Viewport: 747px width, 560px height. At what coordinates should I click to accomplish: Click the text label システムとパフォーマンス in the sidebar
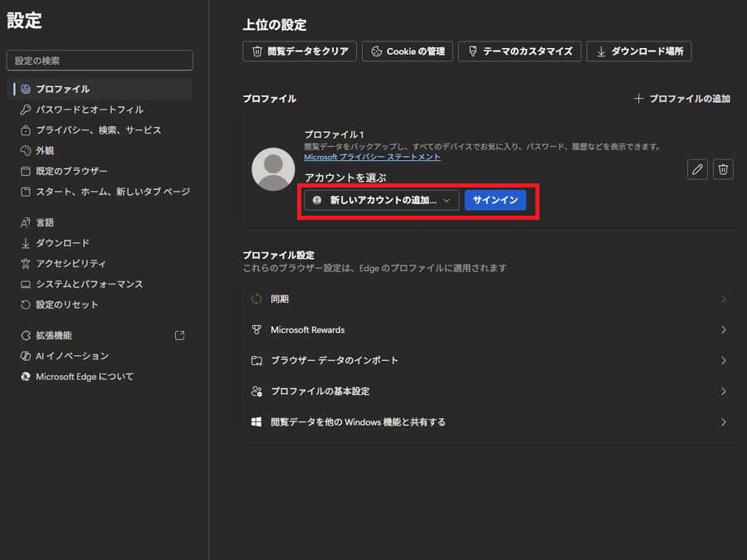(90, 285)
